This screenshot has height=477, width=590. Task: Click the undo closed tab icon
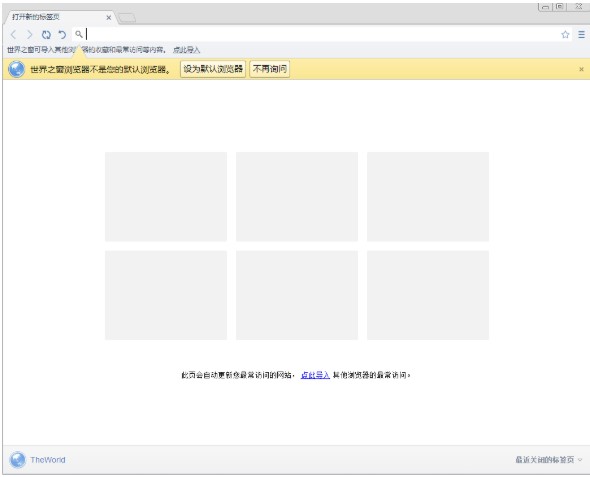pos(62,35)
